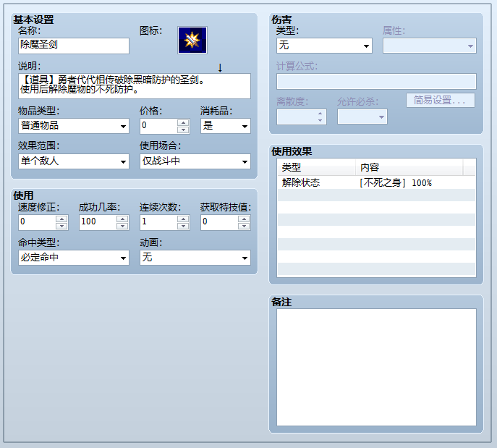Click the 连续次数 value field
The image size is (497, 448).
[158, 222]
